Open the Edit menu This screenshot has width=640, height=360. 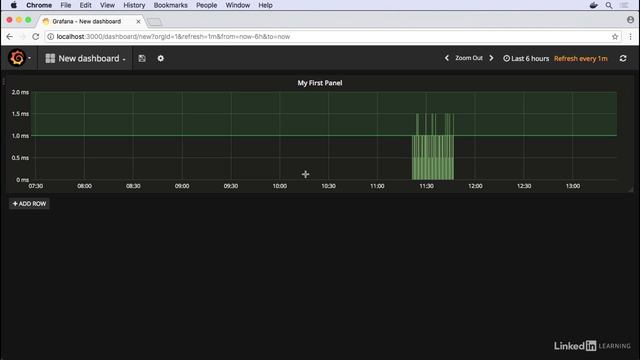point(85,5)
